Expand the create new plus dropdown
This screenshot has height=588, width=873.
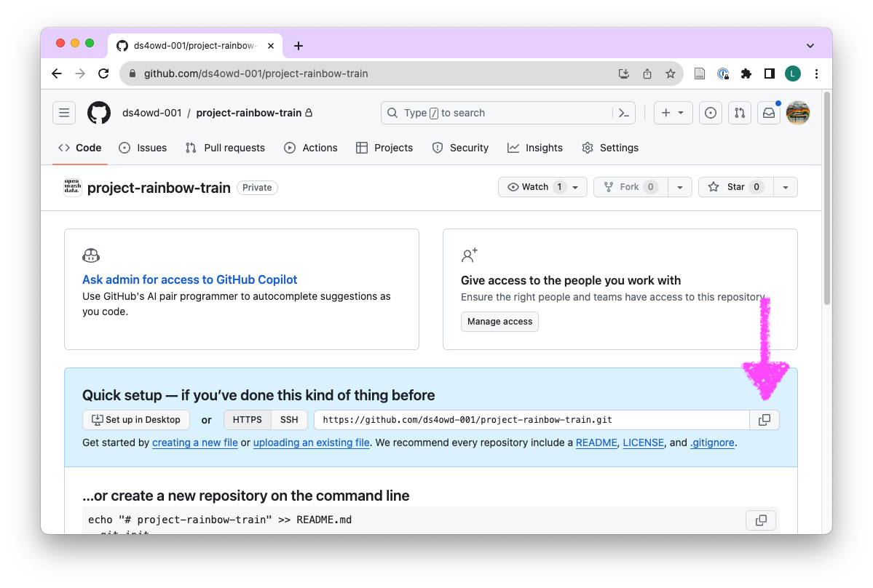(672, 113)
